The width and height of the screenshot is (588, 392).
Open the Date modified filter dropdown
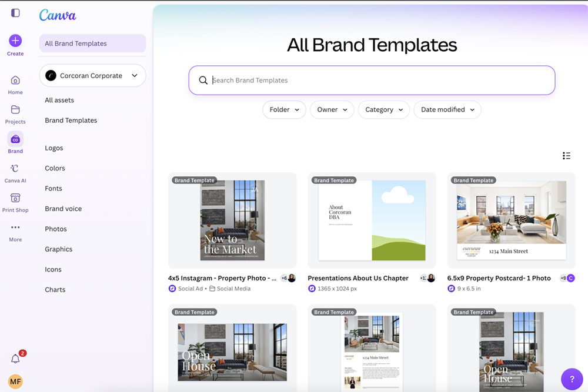point(447,109)
